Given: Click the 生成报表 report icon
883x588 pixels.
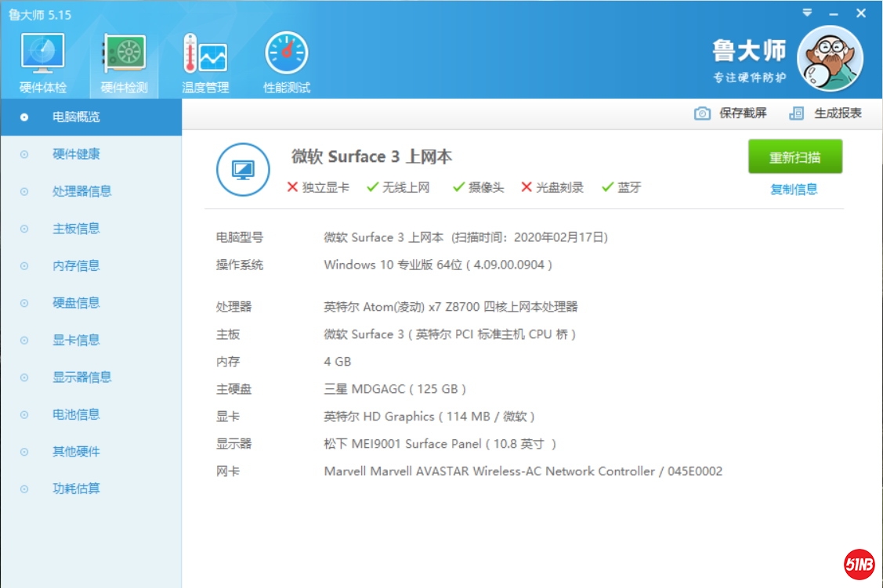Looking at the screenshot, I should (797, 114).
